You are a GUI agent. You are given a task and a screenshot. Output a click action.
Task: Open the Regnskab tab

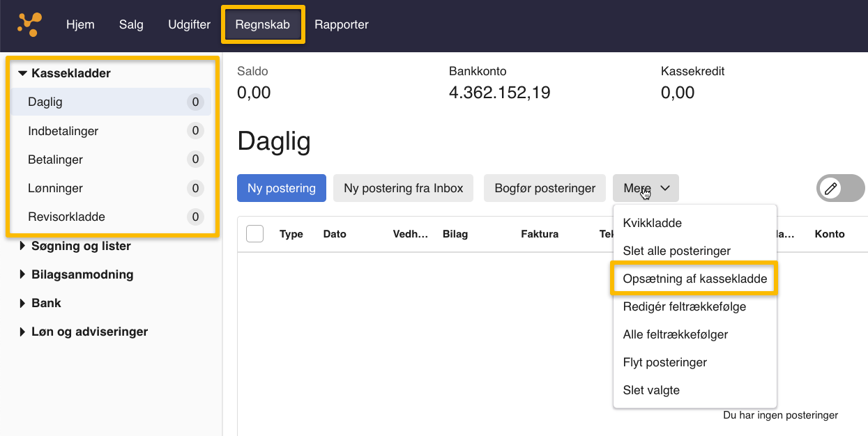263,24
